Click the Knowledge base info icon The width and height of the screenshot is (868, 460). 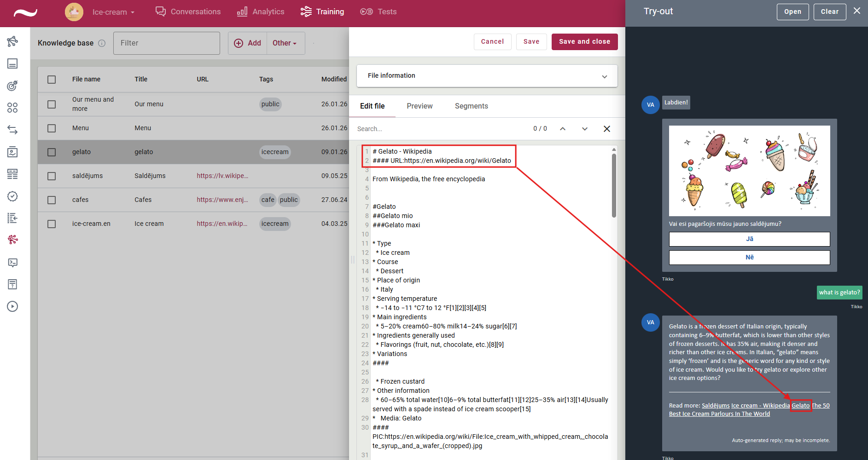point(102,43)
